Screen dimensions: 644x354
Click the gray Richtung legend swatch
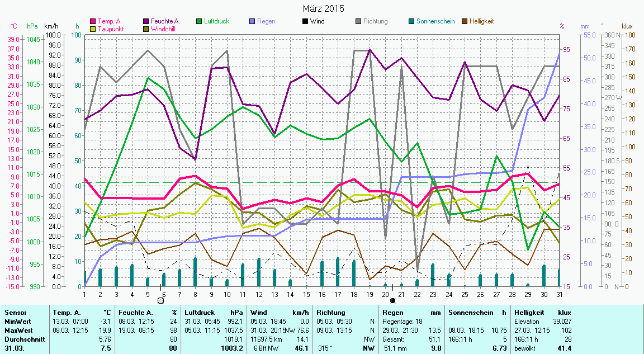click(x=358, y=22)
